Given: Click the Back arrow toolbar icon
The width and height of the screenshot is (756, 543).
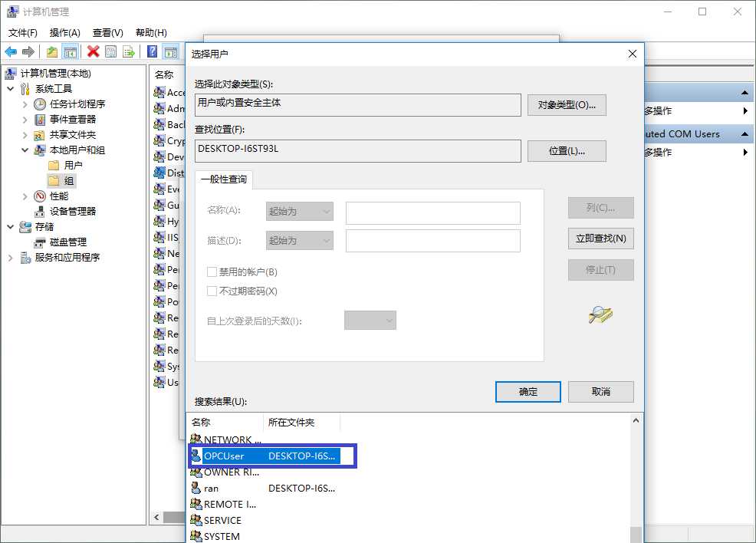Looking at the screenshot, I should [11, 51].
